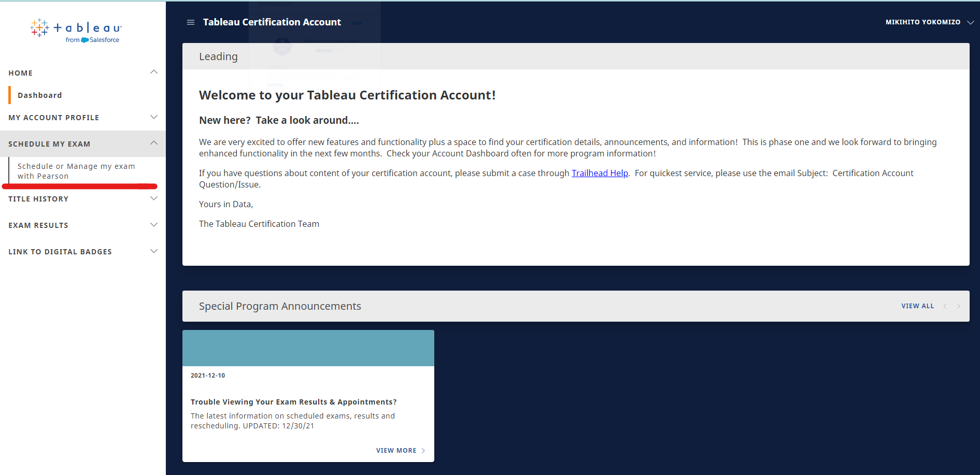Screen dimensions: 980x475
Task: Toggle the hamburger menu icon
Action: pyautogui.click(x=191, y=22)
